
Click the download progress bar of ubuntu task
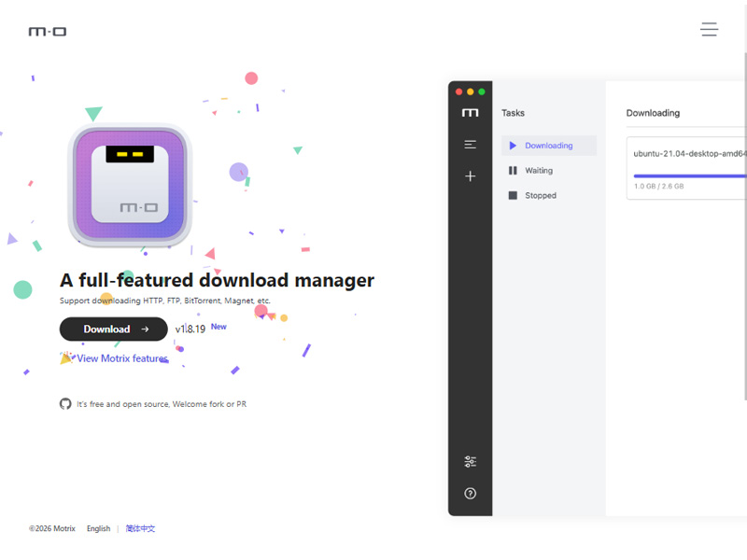click(x=689, y=175)
